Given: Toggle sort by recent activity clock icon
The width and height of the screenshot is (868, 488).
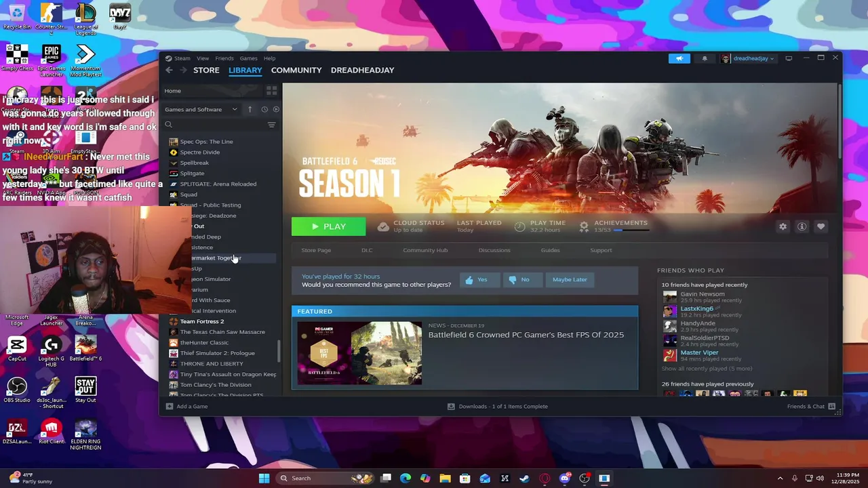Looking at the screenshot, I should 264,109.
